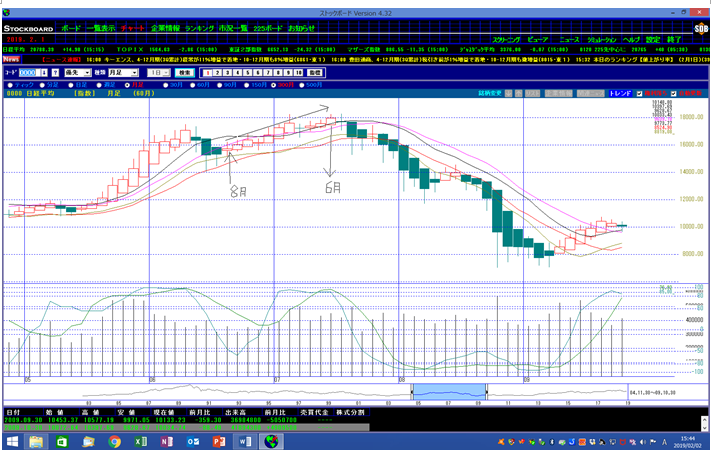Click the speaker volume tray icon
Image resolution: width=711 pixels, height=454 pixels.
pyautogui.click(x=644, y=442)
